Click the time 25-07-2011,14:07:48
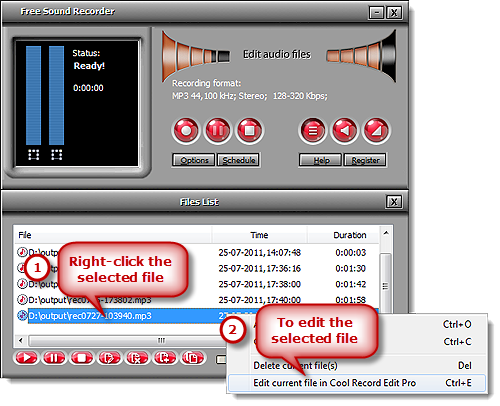 click(260, 253)
